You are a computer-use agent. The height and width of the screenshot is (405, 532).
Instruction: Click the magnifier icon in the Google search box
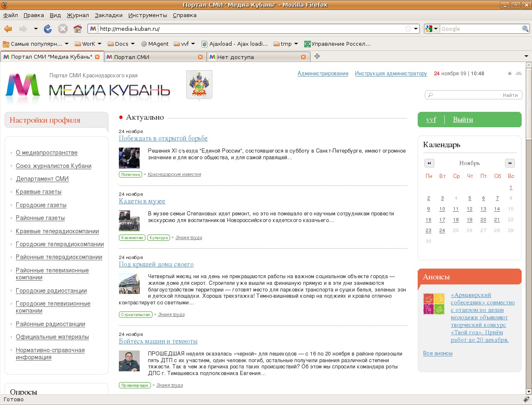tap(525, 29)
